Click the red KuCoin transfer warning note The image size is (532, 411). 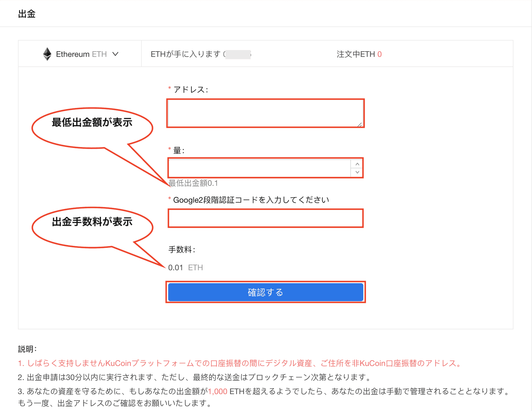240,363
